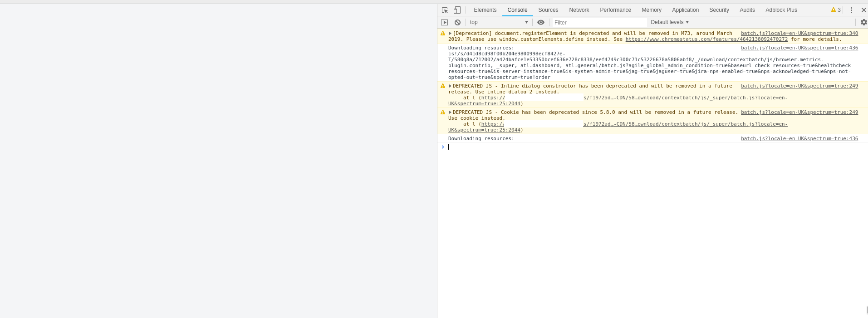
Task: Go to the Performance tab
Action: 615,10
